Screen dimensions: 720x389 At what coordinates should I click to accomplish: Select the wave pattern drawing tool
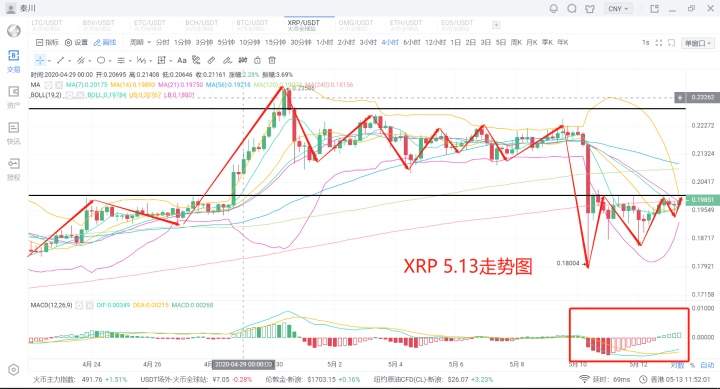[141, 60]
